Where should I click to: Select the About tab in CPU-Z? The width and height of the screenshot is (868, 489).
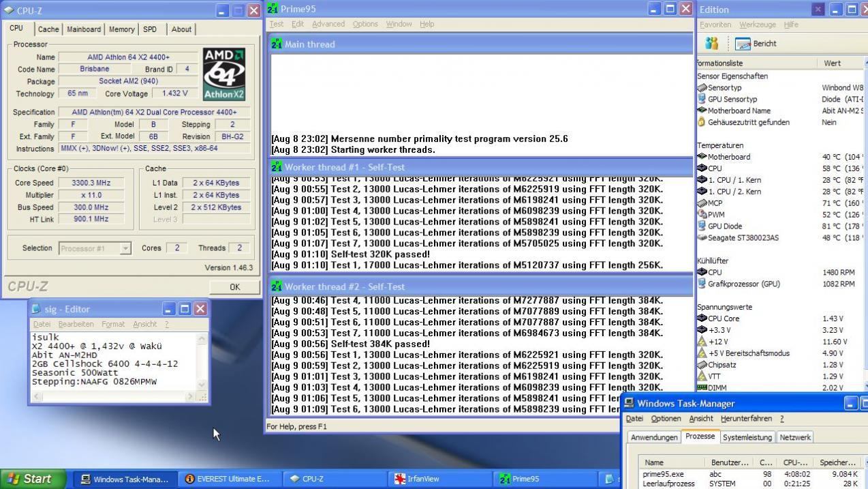point(181,29)
